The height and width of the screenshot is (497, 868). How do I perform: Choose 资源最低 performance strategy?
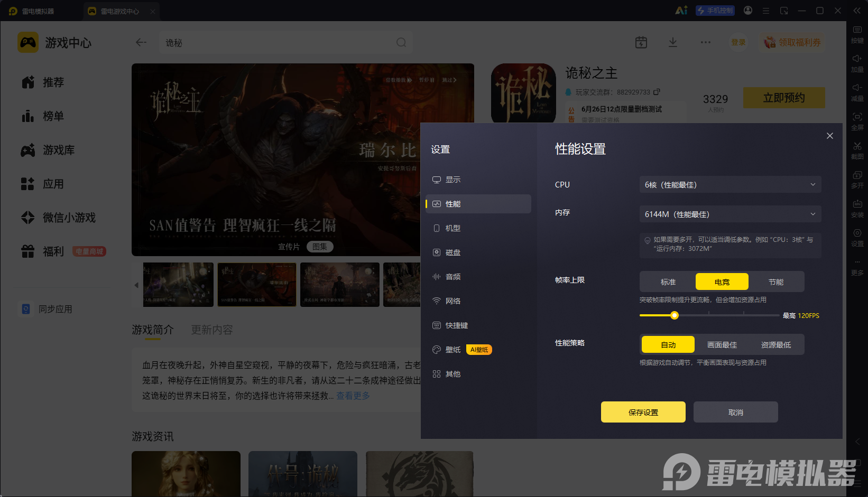click(x=776, y=345)
